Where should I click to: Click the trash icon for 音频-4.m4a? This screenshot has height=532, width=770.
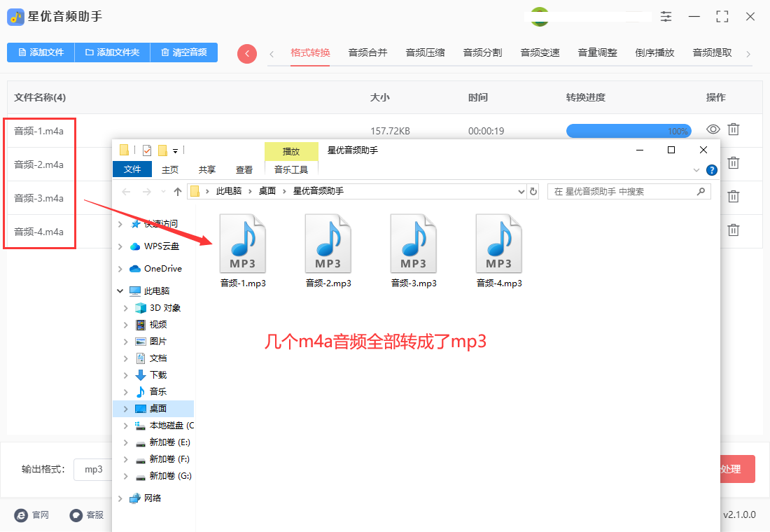coord(733,230)
